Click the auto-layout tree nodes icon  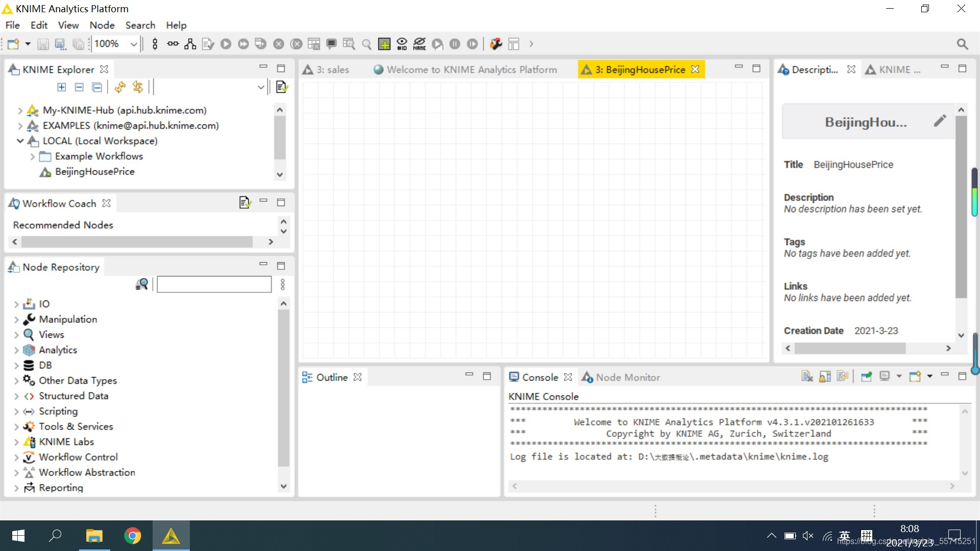[x=190, y=44]
